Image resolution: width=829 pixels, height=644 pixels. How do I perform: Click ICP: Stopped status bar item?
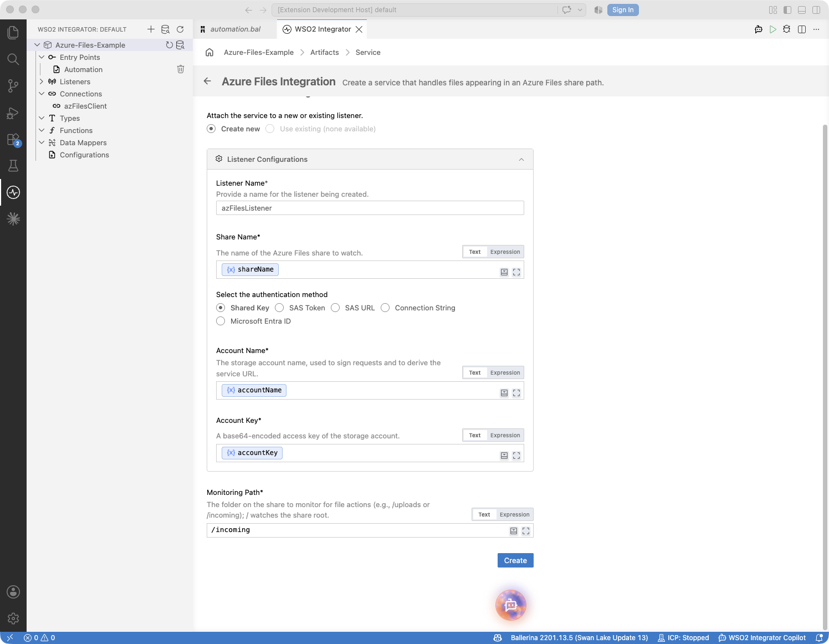click(x=683, y=638)
